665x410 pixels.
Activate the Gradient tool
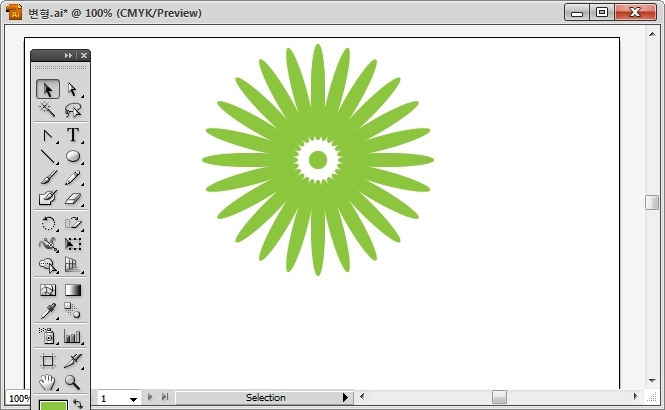point(73,290)
